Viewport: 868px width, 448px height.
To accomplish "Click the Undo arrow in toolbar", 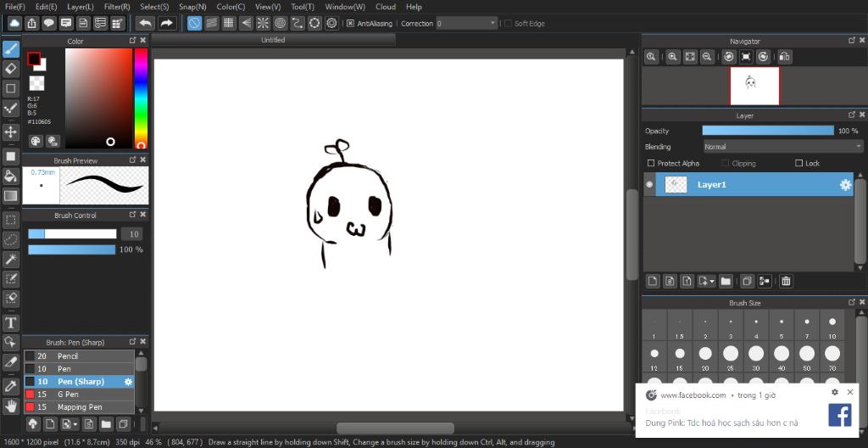I will click(146, 23).
